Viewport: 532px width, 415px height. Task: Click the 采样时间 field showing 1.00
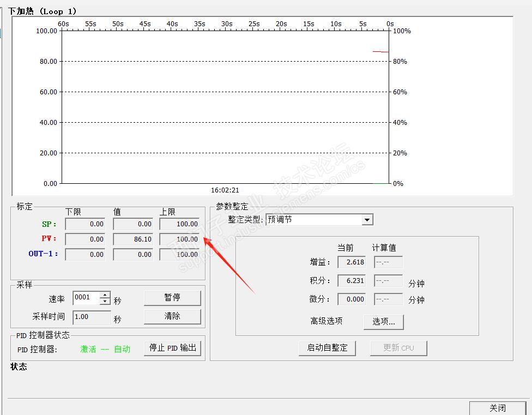coord(92,317)
